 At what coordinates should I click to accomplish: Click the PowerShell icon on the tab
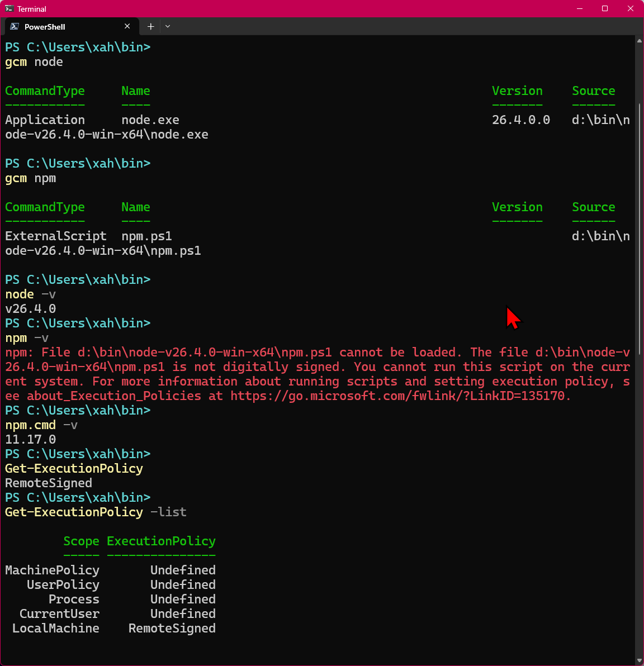(15, 26)
